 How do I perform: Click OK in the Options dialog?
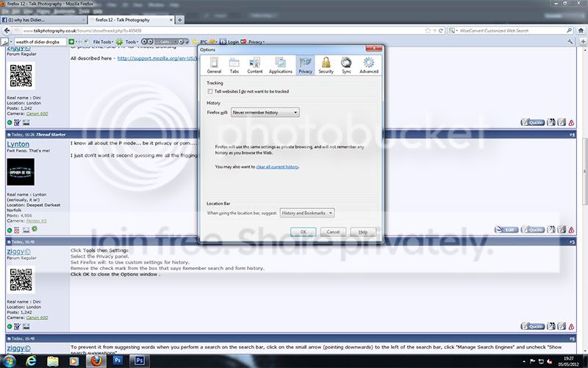point(303,232)
